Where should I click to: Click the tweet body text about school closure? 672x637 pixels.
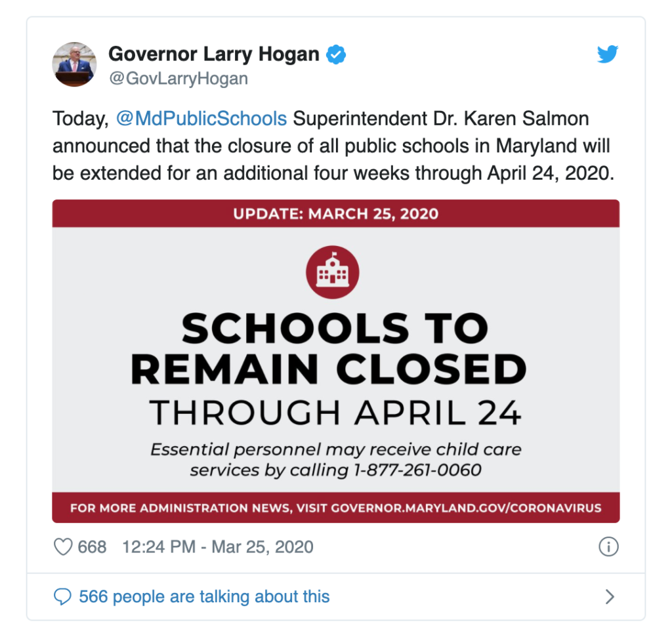coord(333,146)
